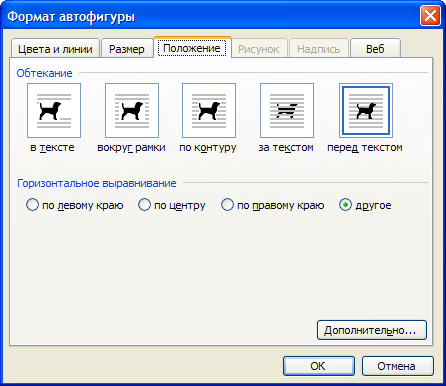This screenshot has height=386, width=446.
Task: Switch to the 'Цвета и линии' tab
Action: click(55, 49)
